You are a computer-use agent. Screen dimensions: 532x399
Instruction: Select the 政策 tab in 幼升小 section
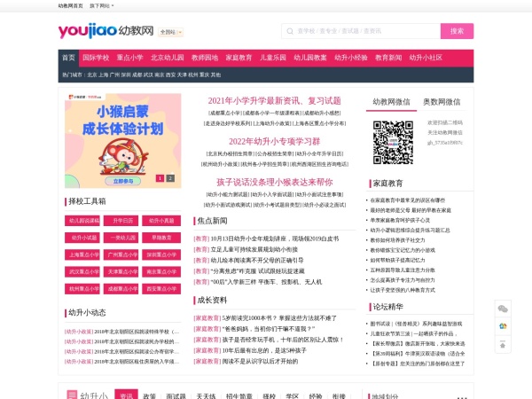click(150, 395)
